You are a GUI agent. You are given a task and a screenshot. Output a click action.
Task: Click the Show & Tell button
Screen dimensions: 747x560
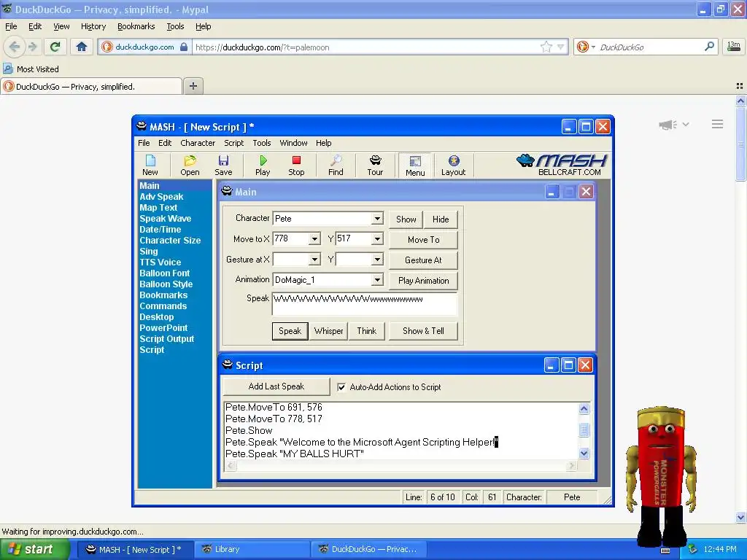pyautogui.click(x=424, y=331)
